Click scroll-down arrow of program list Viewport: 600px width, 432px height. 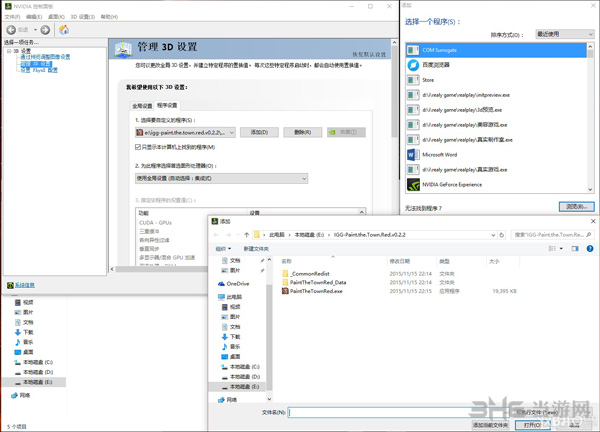[590, 189]
